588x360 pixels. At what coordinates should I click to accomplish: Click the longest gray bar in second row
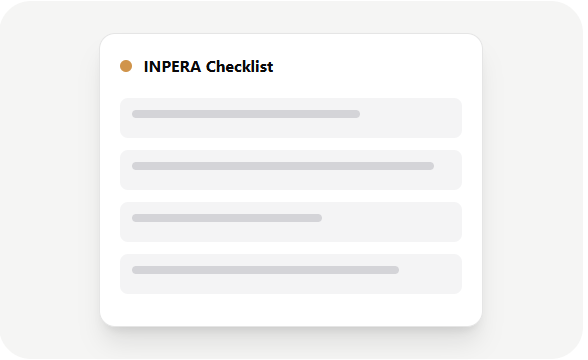coord(283,166)
